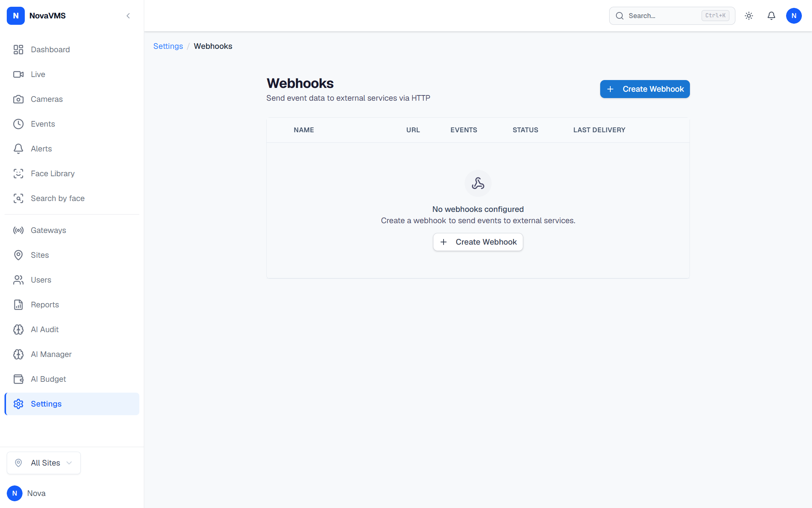Click the outlined Create Webhook button
This screenshot has height=508, width=812.
(x=478, y=242)
